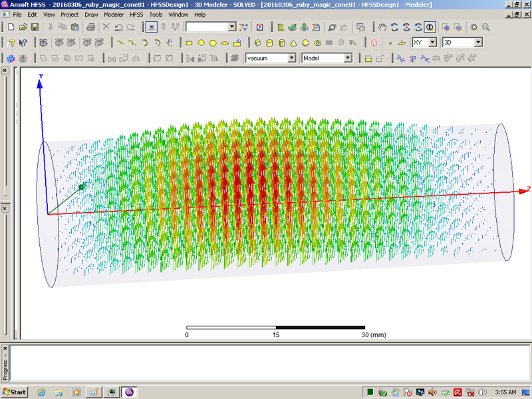Viewport: 532px width, 399px height.
Task: Click the Draw sphere icon
Action: pos(305,43)
